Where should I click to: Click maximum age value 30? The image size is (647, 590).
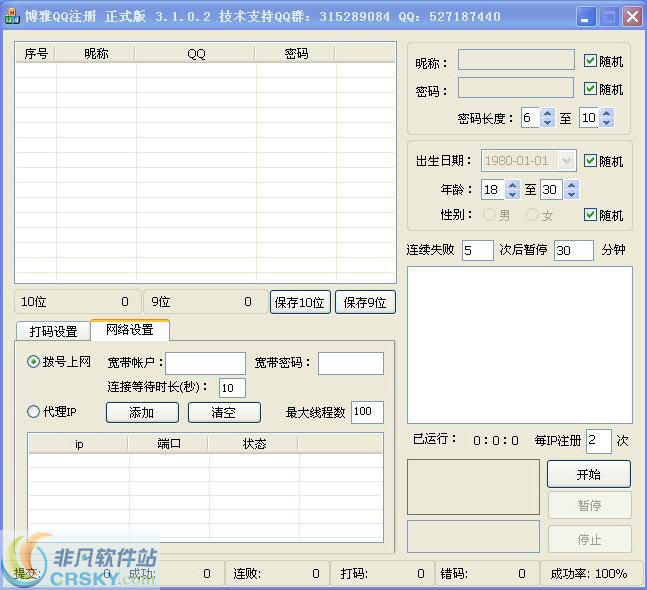552,190
